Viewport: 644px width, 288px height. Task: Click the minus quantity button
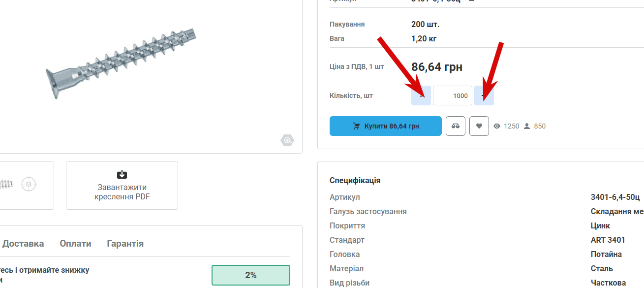click(x=421, y=96)
